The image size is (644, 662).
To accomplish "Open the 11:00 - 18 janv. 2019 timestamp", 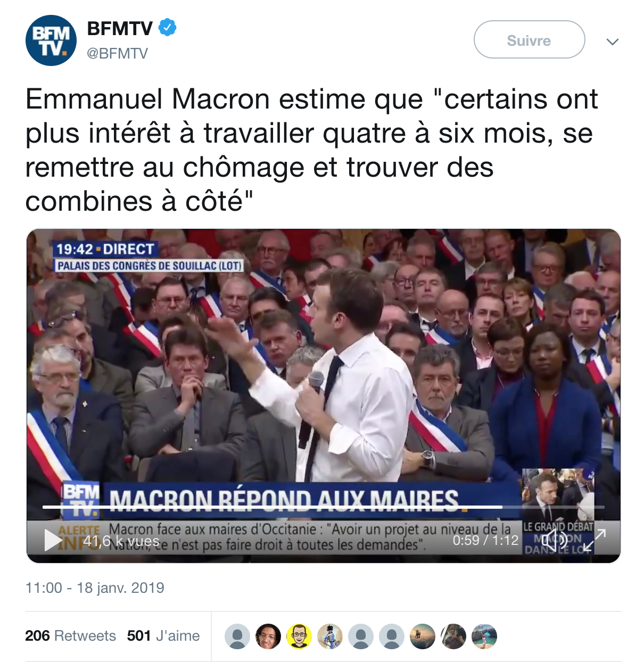I will tap(95, 588).
